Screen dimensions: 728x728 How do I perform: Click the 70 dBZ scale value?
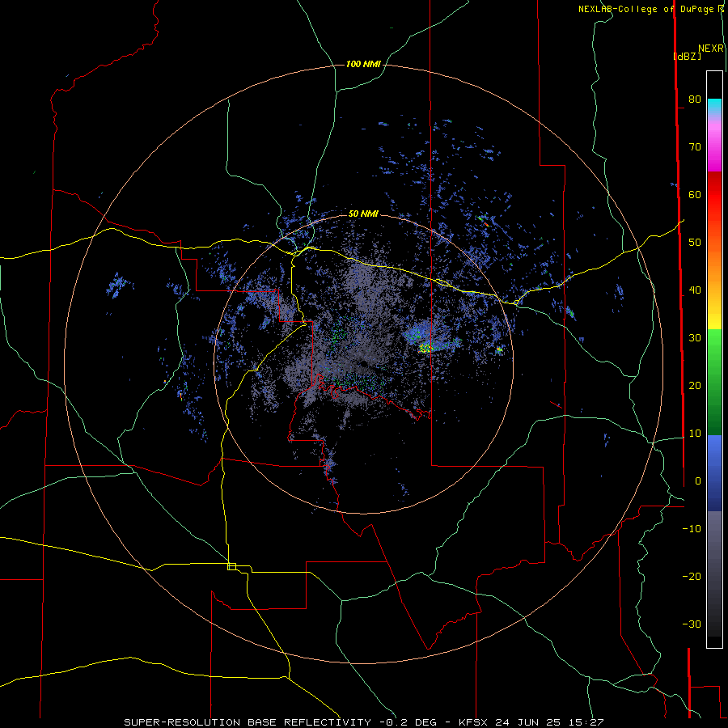point(695,146)
